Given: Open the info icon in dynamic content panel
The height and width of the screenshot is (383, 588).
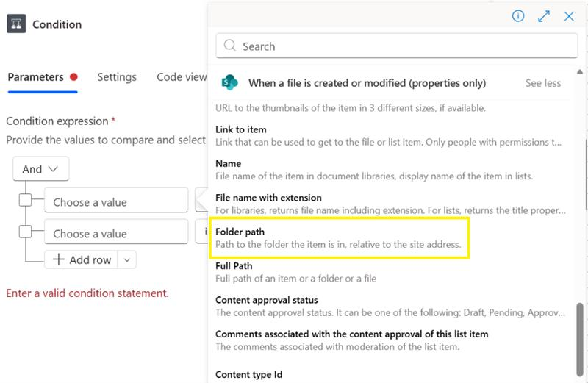Looking at the screenshot, I should tap(518, 15).
